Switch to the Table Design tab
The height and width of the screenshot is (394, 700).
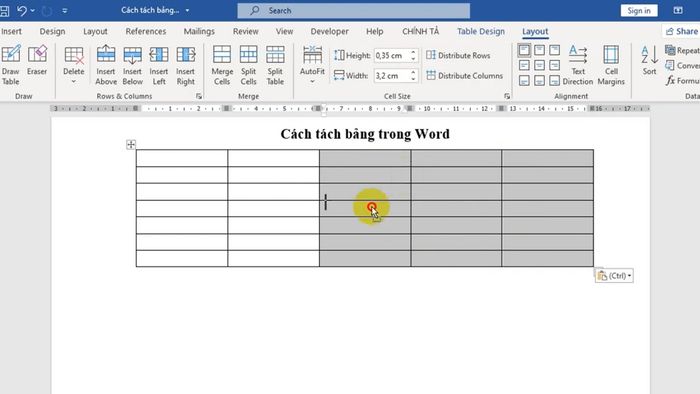481,31
